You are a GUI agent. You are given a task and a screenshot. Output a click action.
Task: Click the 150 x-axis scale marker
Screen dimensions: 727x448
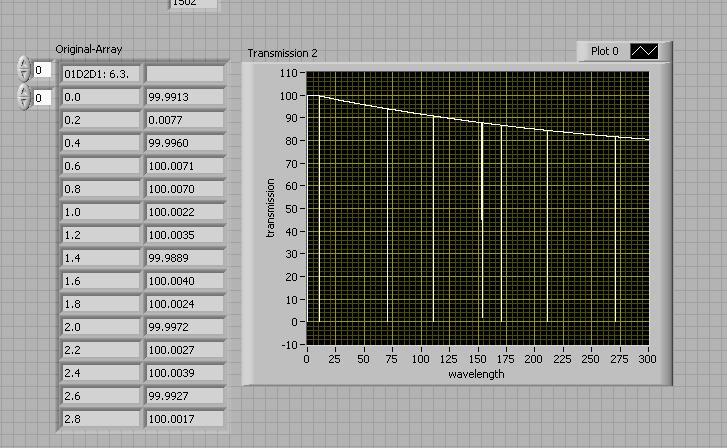[477, 359]
